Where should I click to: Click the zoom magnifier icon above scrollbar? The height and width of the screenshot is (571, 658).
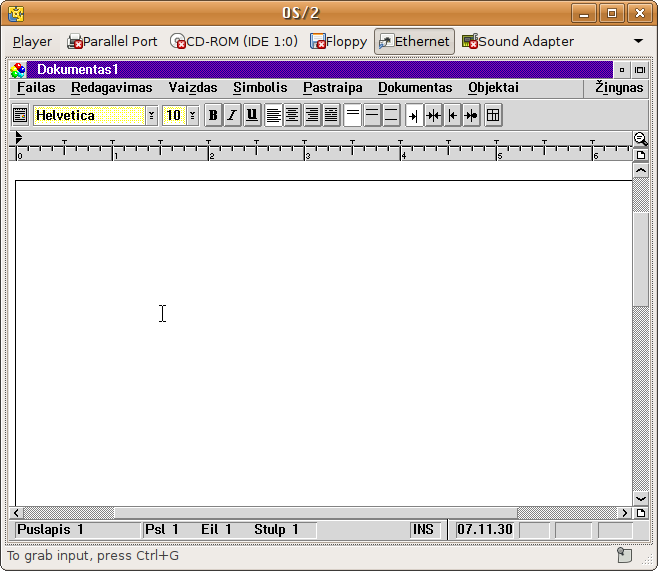tap(640, 139)
